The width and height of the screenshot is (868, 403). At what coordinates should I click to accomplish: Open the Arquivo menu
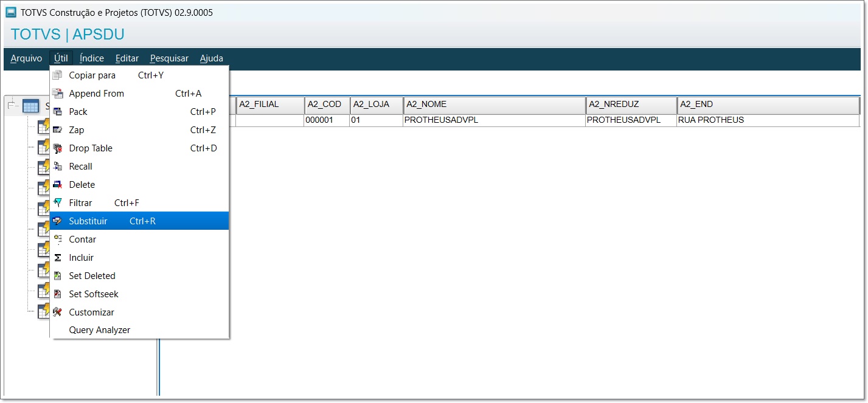tap(26, 58)
